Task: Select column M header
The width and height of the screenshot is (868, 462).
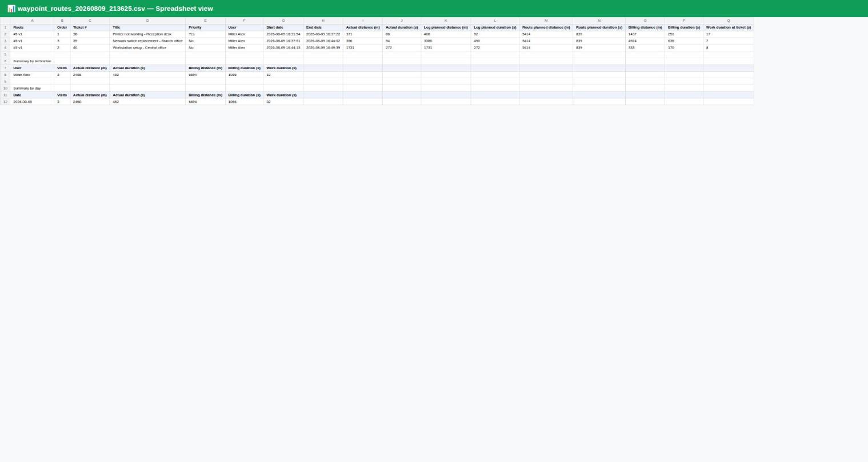Action: [x=546, y=21]
